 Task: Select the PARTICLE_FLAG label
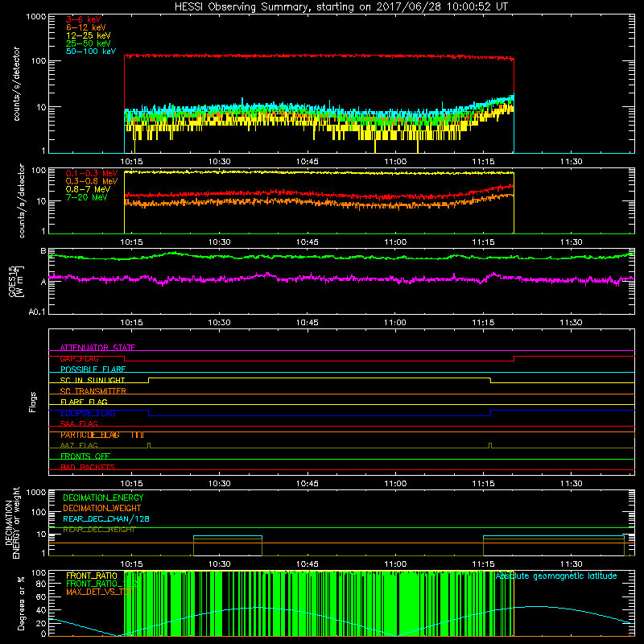(90, 435)
